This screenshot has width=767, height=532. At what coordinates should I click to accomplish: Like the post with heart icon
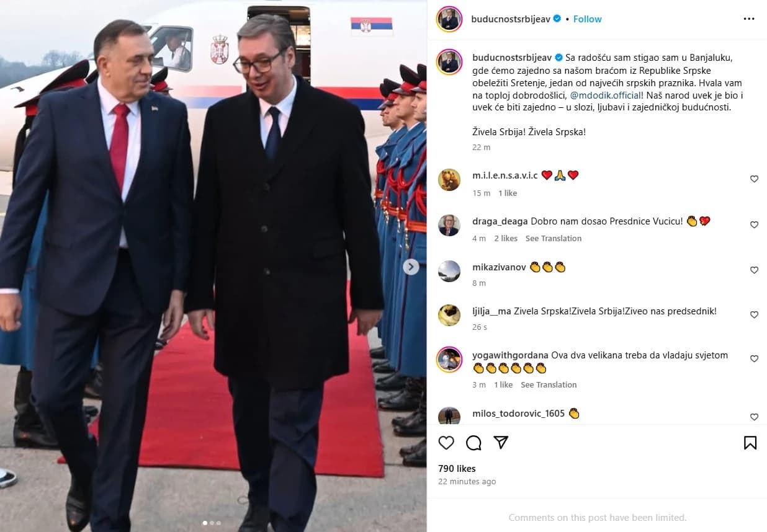pyautogui.click(x=446, y=442)
